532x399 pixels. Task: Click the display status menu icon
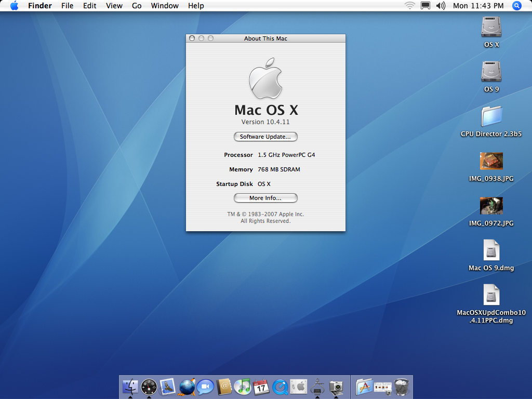click(425, 6)
